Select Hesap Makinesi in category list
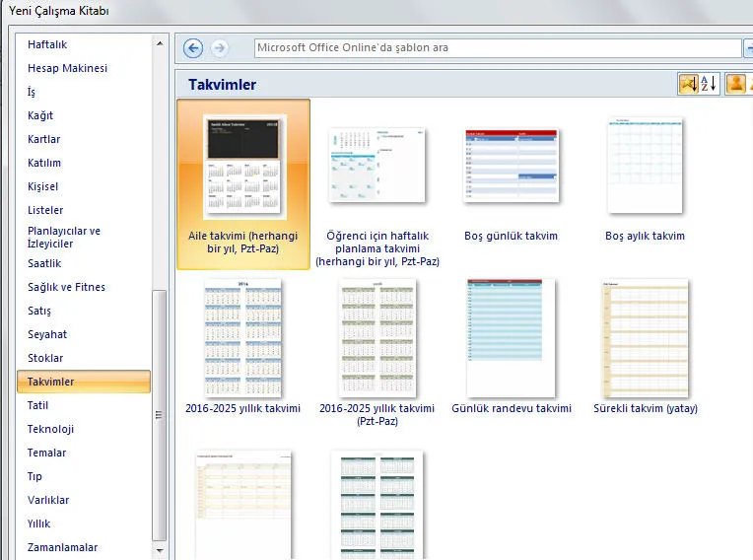The height and width of the screenshot is (560, 753). (67, 68)
